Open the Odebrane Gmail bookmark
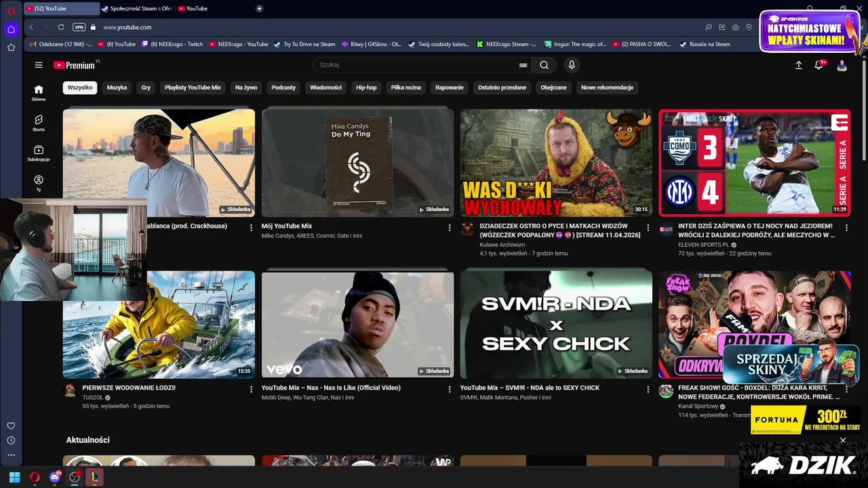Screen dimensions: 868x488 pyautogui.click(x=60, y=44)
